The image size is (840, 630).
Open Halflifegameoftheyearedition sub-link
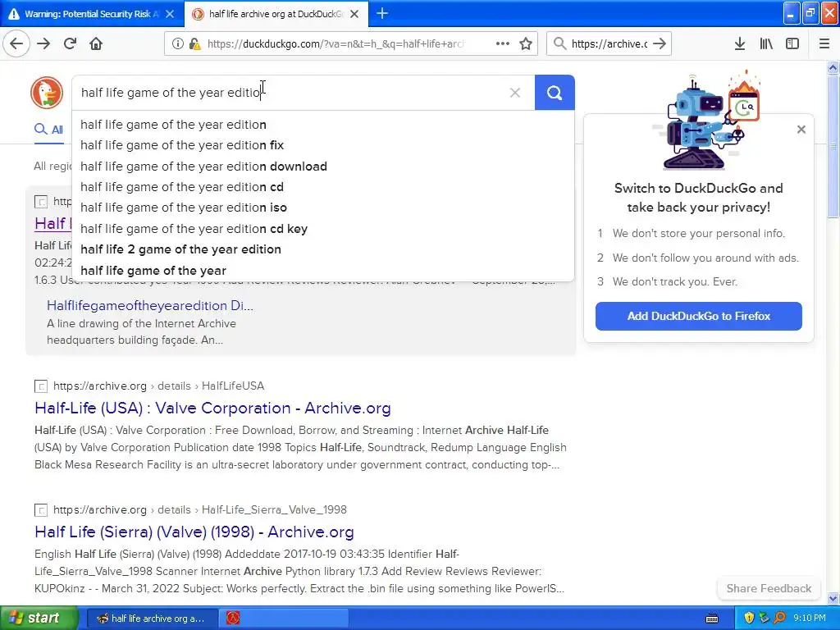[150, 305]
